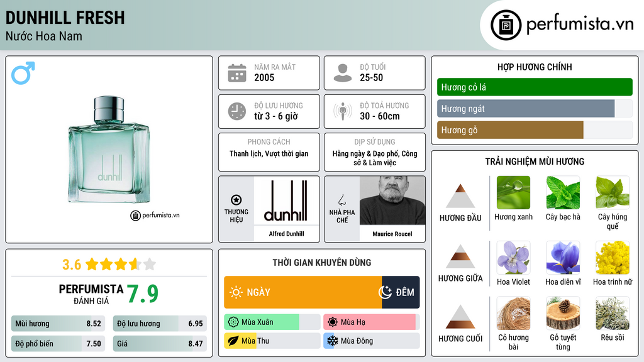The image size is (644, 362).
Task: Click the Alfred Dunhill brand name
Action: point(286,234)
